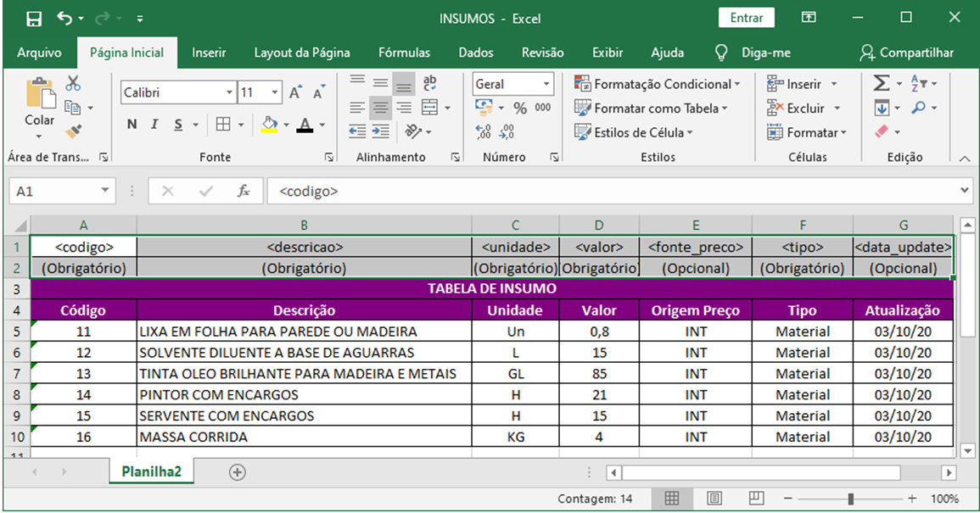Click the Insert Function fx icon
This screenshot has height=513, width=980.
244,191
